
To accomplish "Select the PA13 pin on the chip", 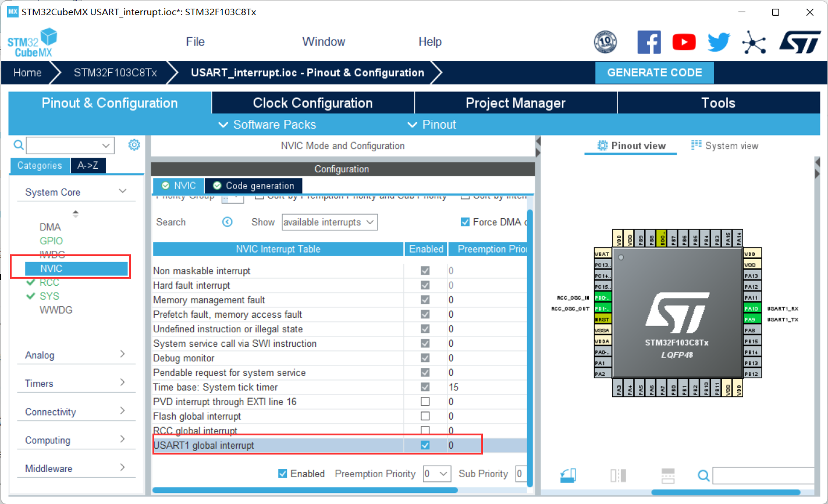I will (752, 276).
